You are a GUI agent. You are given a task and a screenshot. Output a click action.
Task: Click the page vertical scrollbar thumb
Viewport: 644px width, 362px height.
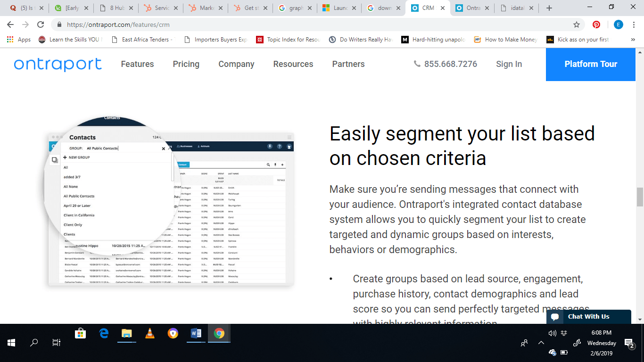pyautogui.click(x=640, y=197)
